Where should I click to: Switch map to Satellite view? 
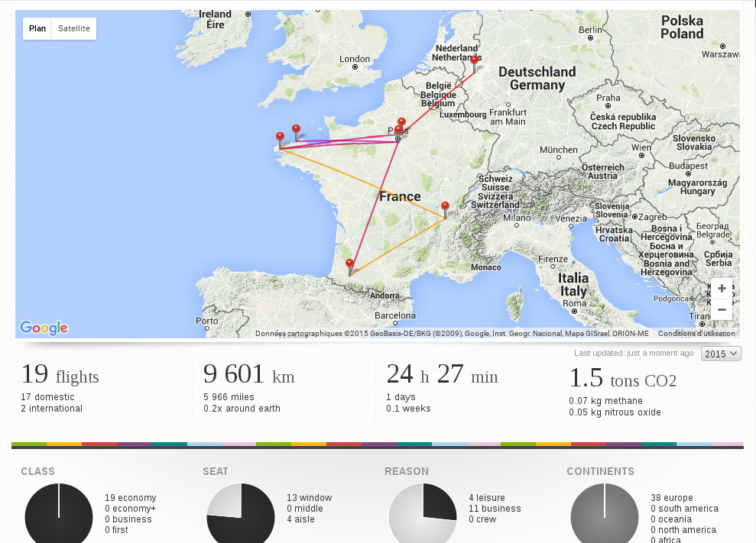74,28
